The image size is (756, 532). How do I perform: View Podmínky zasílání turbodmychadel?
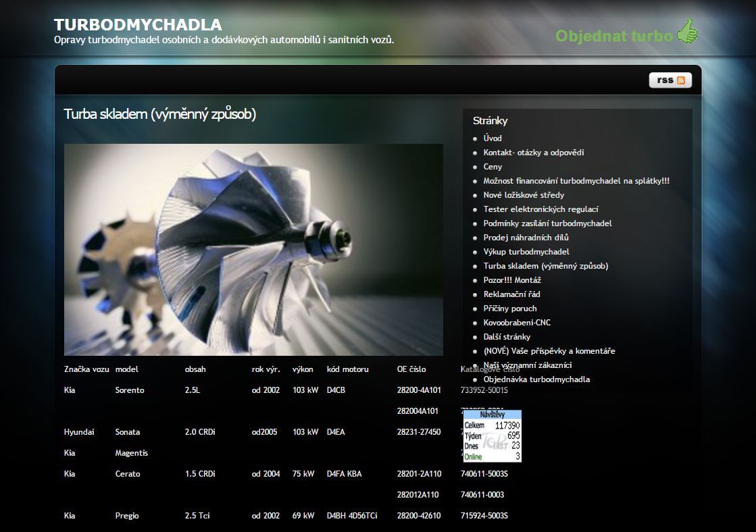(547, 223)
